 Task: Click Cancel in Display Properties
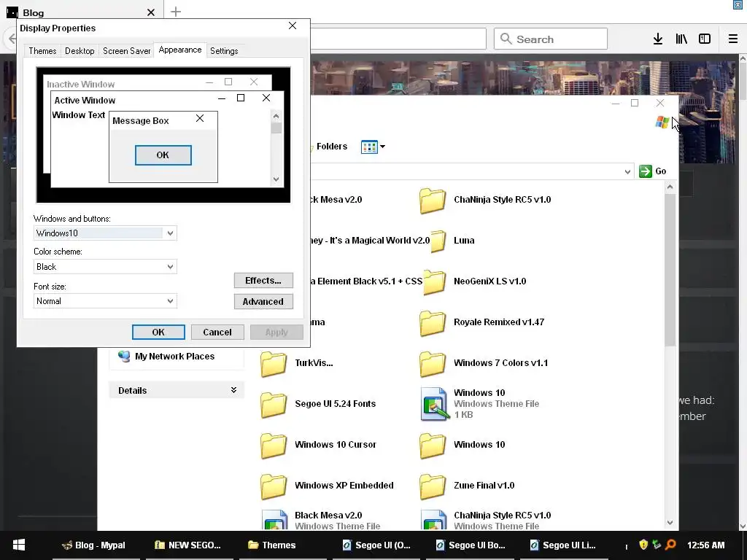pos(217,332)
